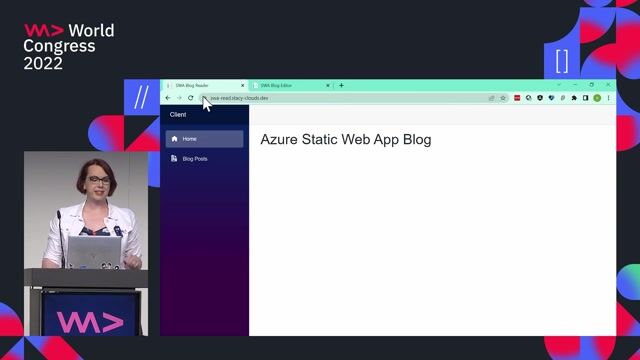
Task: Go back using the browser back arrow
Action: pyautogui.click(x=168, y=98)
